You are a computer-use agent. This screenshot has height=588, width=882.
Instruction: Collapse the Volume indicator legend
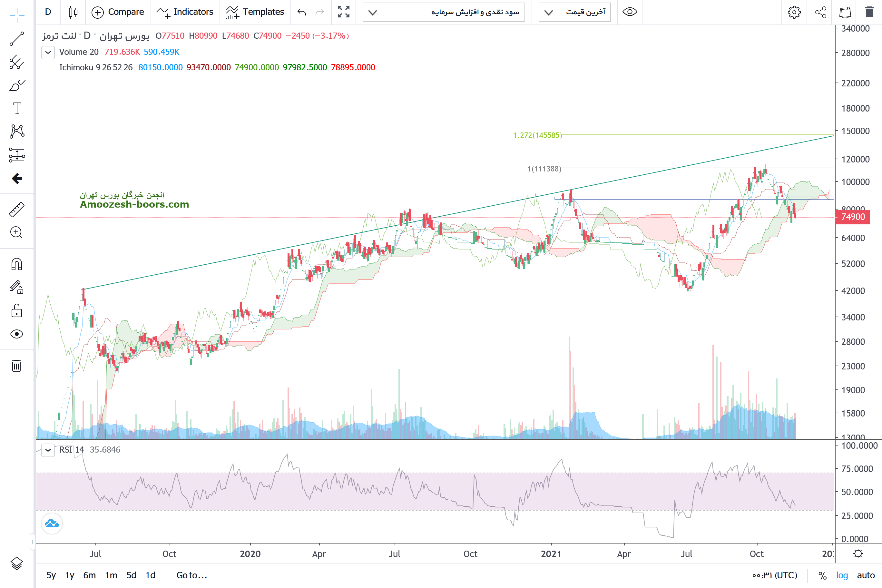(48, 52)
